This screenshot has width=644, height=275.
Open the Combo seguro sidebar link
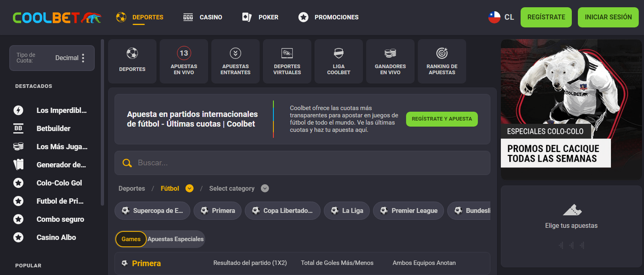pyautogui.click(x=60, y=219)
